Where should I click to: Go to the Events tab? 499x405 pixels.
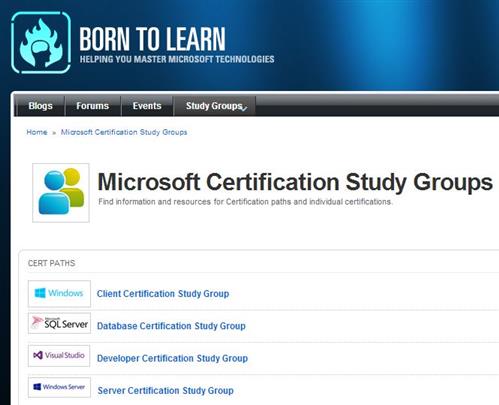pyautogui.click(x=147, y=106)
